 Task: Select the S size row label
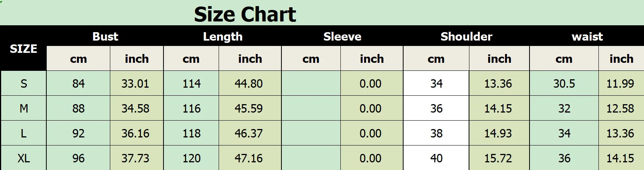[x=23, y=83]
